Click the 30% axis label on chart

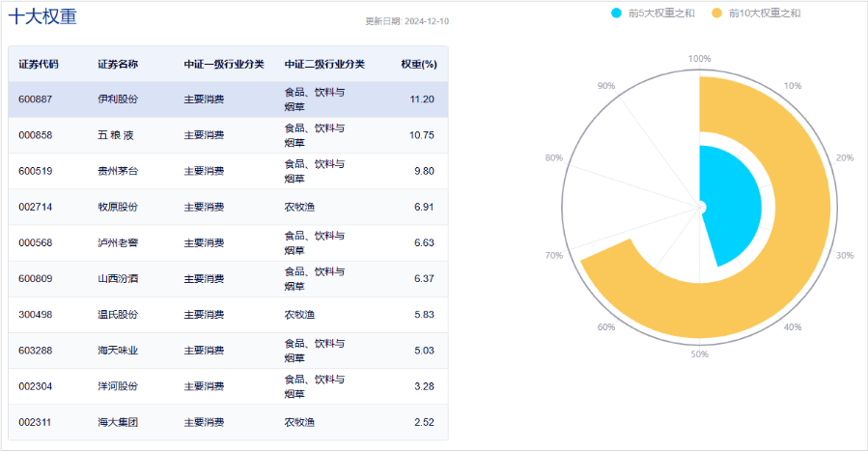845,255
